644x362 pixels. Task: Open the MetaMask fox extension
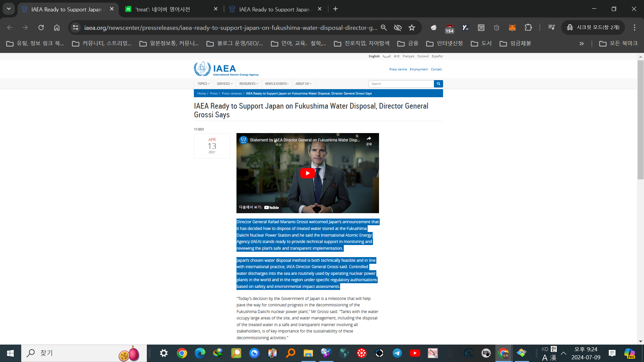point(512,27)
